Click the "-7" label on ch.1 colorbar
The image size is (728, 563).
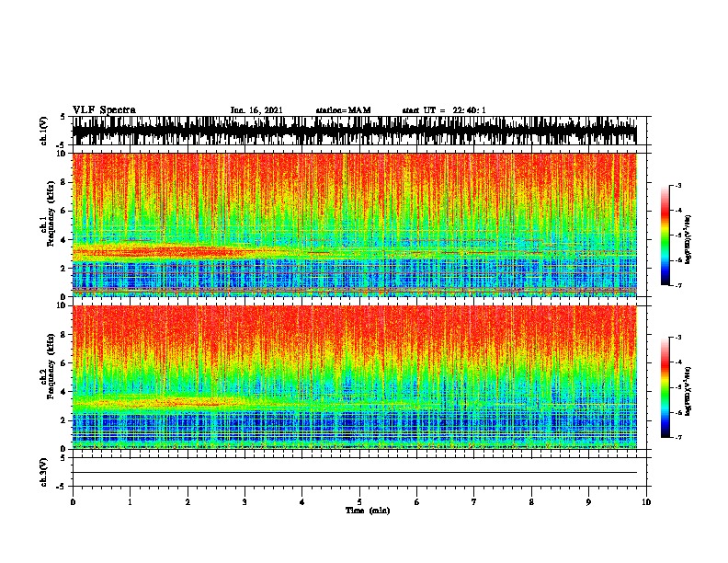(x=678, y=285)
